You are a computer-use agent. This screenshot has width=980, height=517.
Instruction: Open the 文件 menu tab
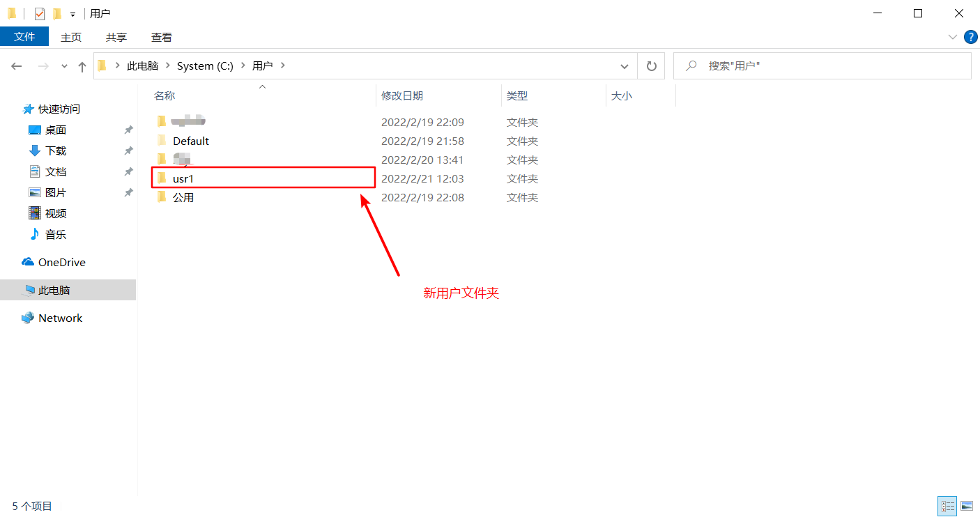24,37
